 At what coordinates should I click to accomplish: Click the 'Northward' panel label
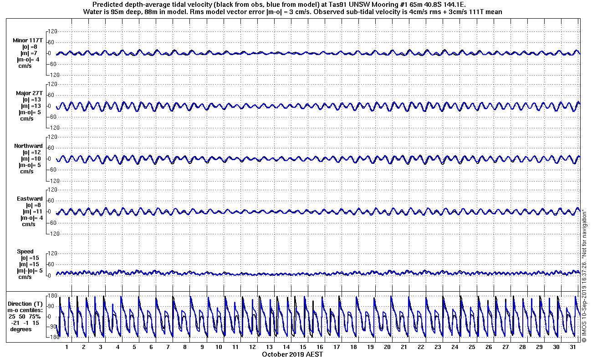click(29, 146)
